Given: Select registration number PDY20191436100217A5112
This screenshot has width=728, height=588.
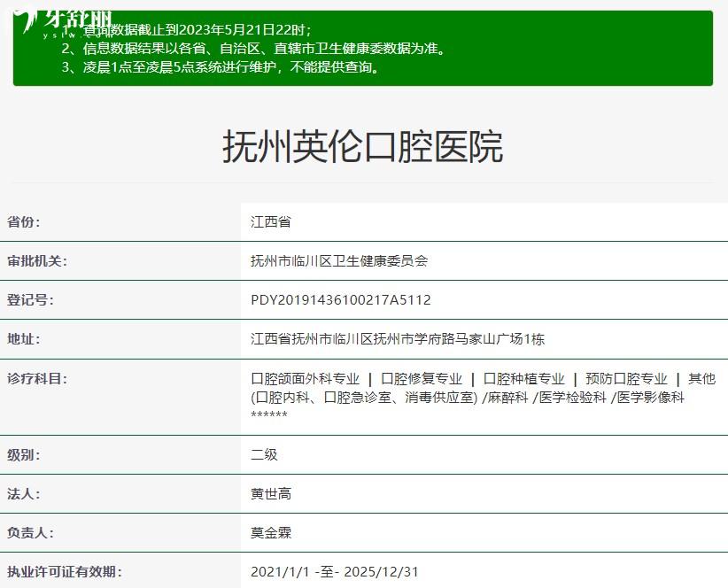Looking at the screenshot, I should tap(341, 300).
